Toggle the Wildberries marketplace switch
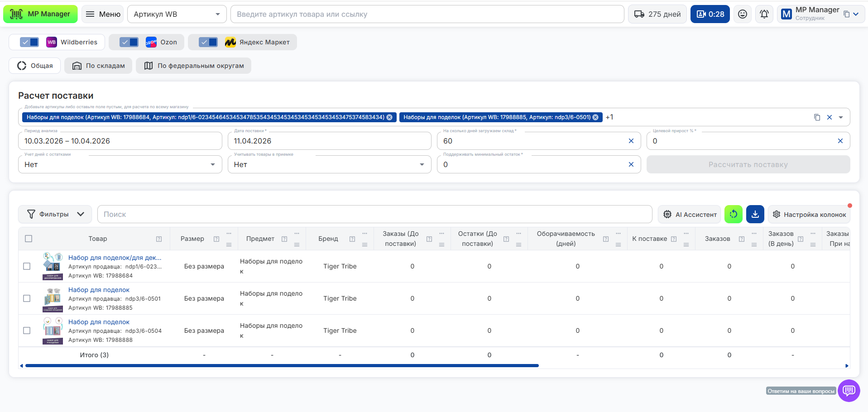This screenshot has width=868, height=412. [x=29, y=42]
